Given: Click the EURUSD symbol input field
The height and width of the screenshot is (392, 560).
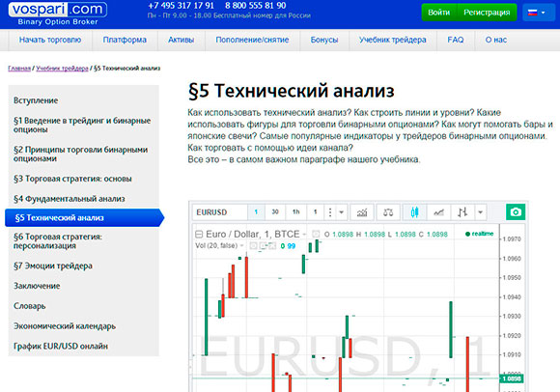Looking at the screenshot, I should point(220,212).
